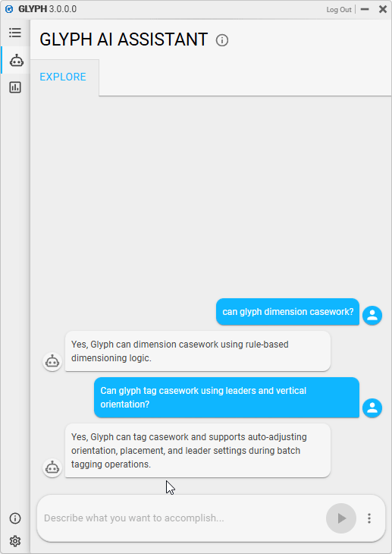Open the hamburger menu in sidebar

pyautogui.click(x=15, y=33)
